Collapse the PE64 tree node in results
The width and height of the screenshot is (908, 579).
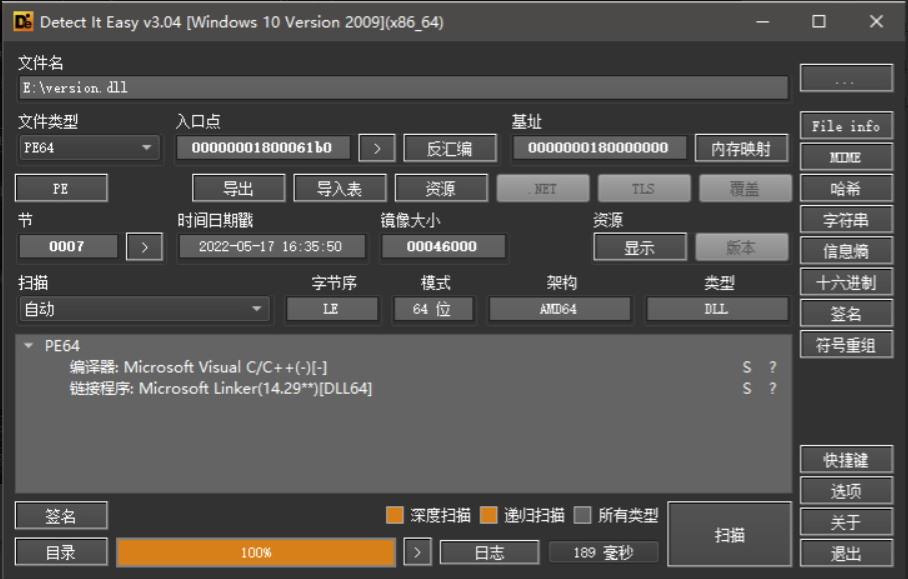point(29,346)
